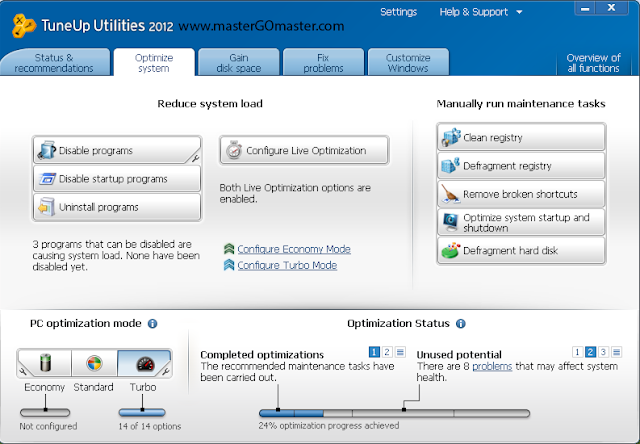Open the Configure Economy Mode link
This screenshot has height=444, width=640.
tap(294, 249)
